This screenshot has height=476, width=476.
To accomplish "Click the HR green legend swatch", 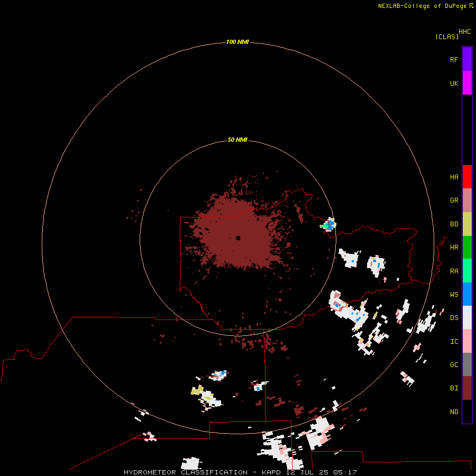I will (467, 248).
